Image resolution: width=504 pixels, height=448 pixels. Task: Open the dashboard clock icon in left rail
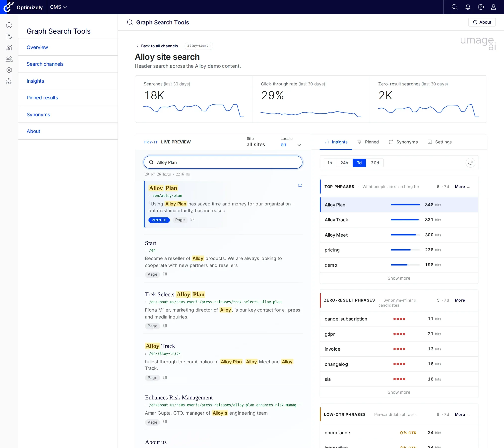tap(9, 25)
